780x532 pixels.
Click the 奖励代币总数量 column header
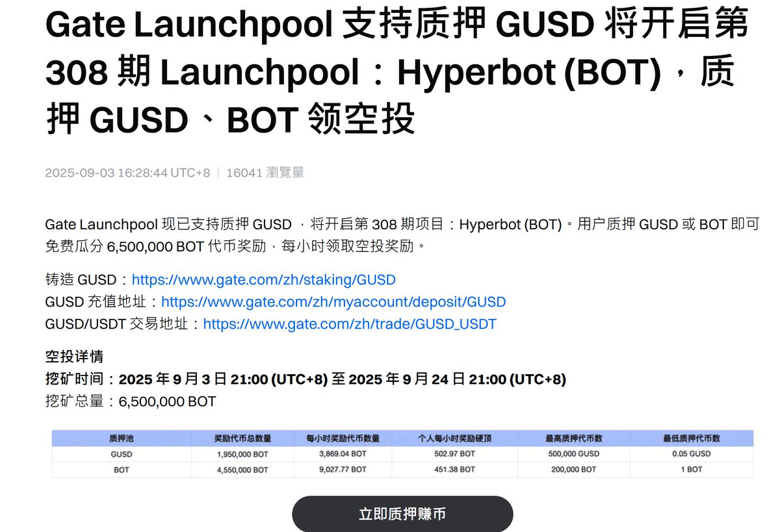[x=242, y=438]
